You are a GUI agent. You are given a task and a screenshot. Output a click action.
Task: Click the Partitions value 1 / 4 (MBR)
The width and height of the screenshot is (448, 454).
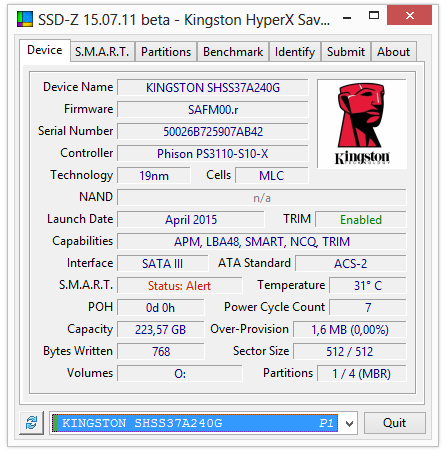(x=362, y=374)
